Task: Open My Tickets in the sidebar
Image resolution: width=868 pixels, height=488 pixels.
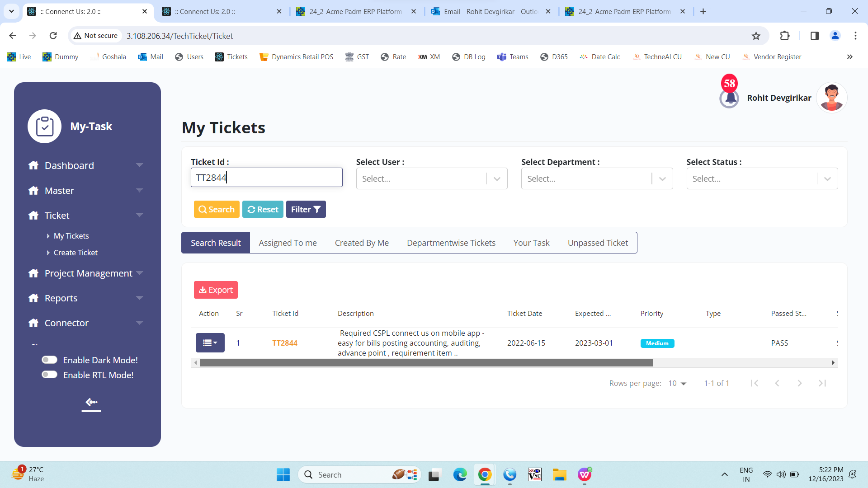Action: (71, 236)
